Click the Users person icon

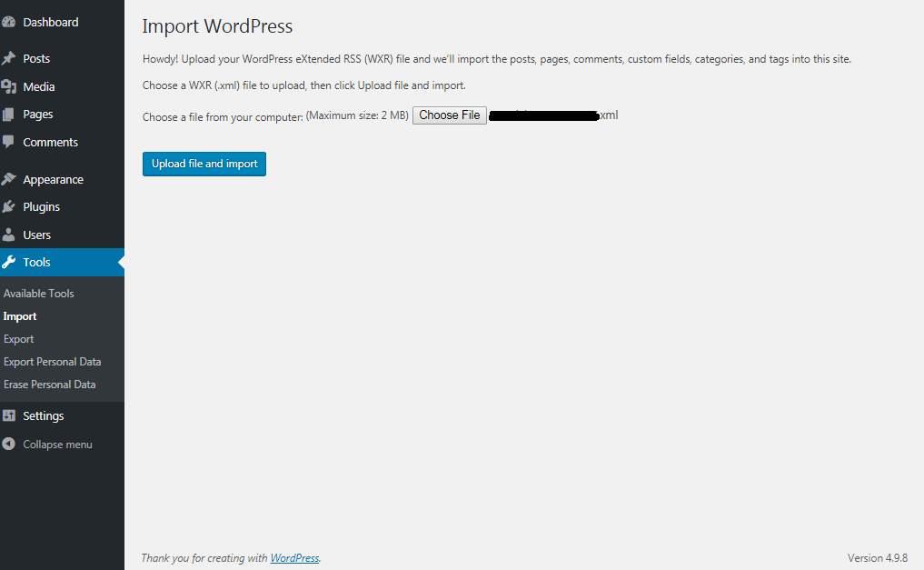tap(8, 235)
